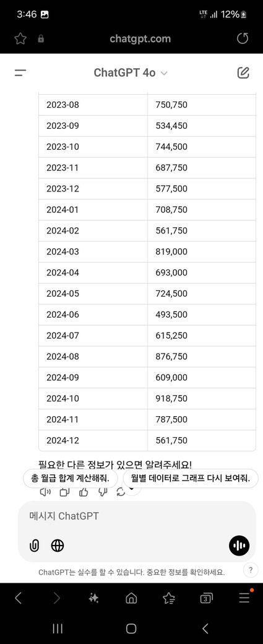The image size is (263, 644).
Task: Select the 총 월급 합계 계산해줘 suggestion
Action: tap(71, 479)
